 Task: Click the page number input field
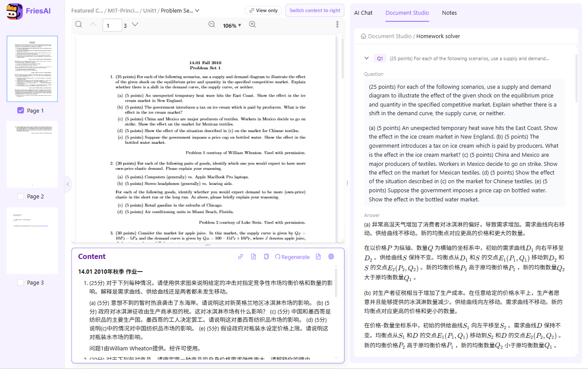coord(112,25)
